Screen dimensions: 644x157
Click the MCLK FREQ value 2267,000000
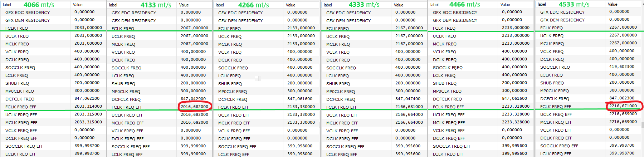(623, 43)
